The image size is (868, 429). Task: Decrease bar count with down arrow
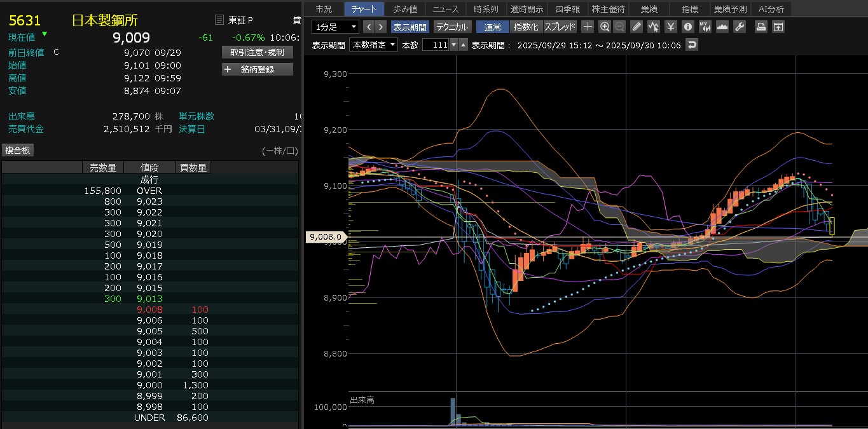[453, 44]
